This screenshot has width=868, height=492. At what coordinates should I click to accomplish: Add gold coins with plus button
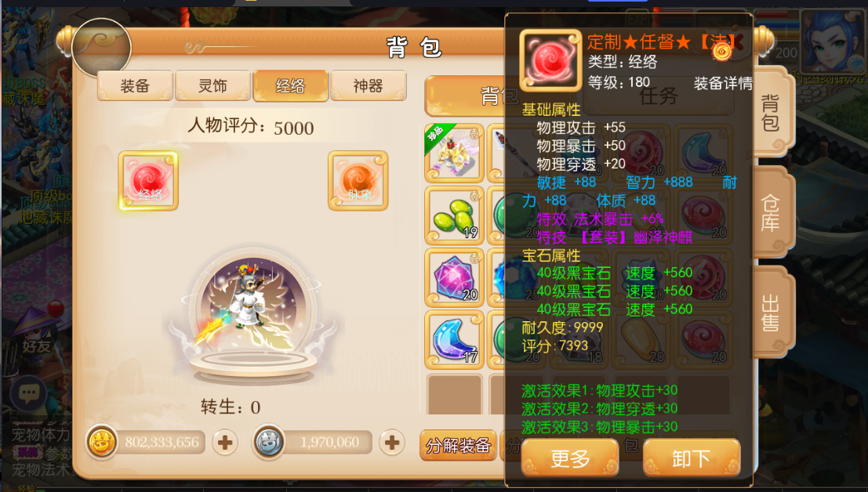point(225,443)
